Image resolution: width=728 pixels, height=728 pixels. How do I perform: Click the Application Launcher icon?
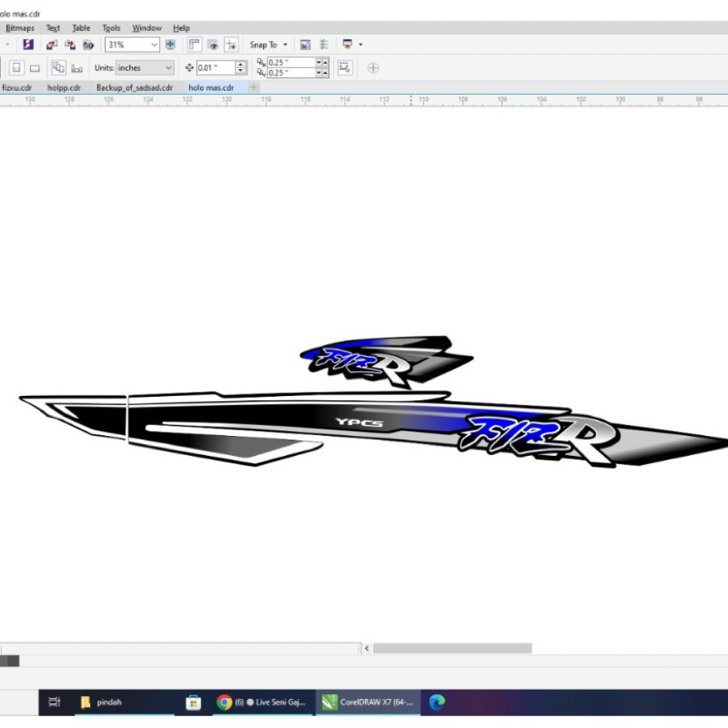348,45
